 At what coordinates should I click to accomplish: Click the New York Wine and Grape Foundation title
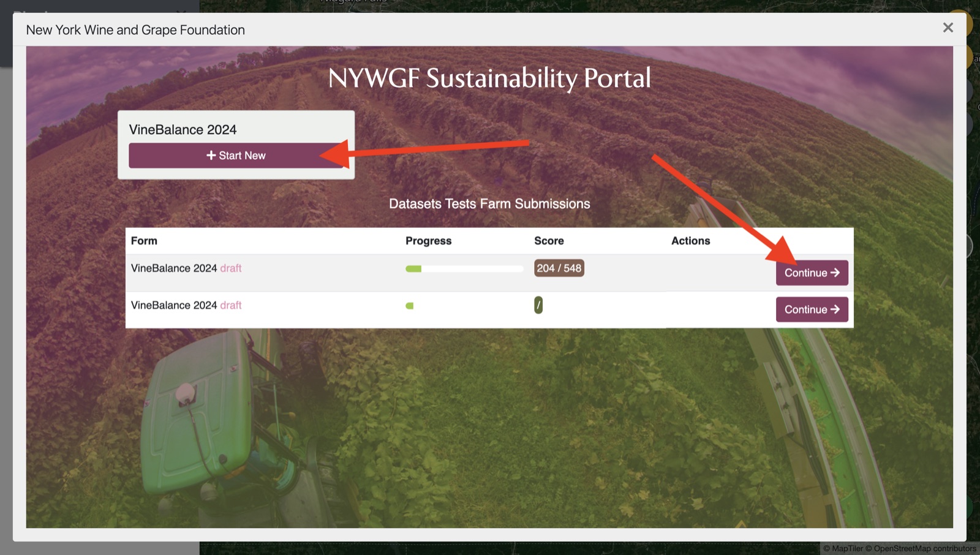click(x=135, y=30)
